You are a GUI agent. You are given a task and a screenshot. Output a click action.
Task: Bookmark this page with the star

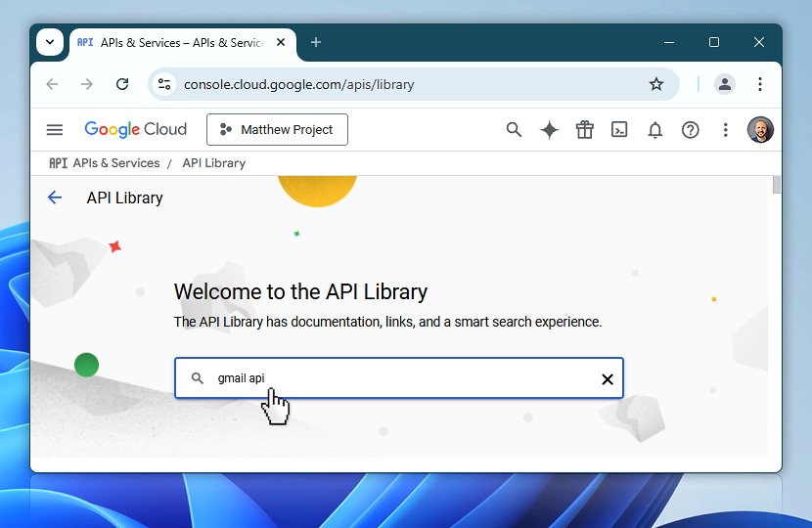coord(656,84)
